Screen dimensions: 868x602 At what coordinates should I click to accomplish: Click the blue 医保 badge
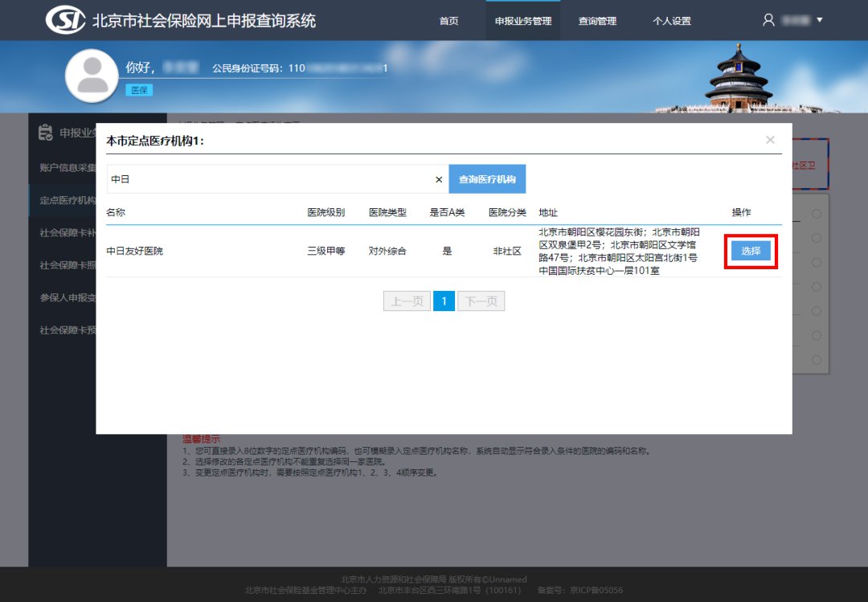(x=139, y=91)
